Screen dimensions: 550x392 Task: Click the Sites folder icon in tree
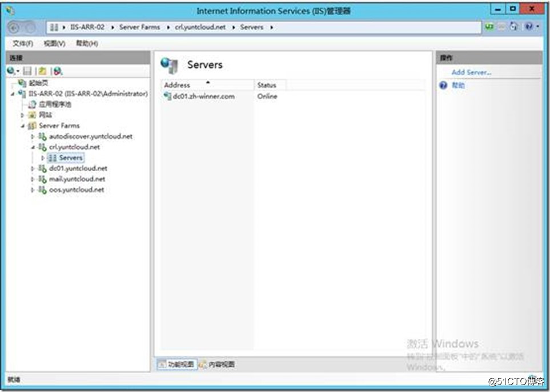pos(33,115)
